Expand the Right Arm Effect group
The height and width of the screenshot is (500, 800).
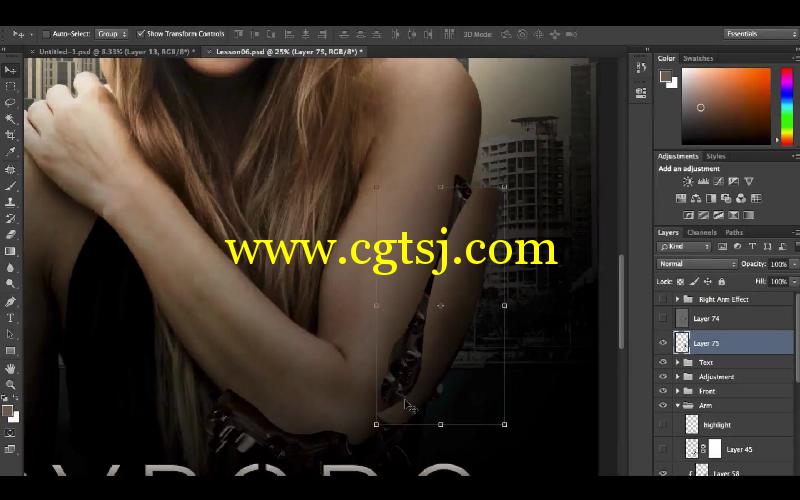coord(678,299)
